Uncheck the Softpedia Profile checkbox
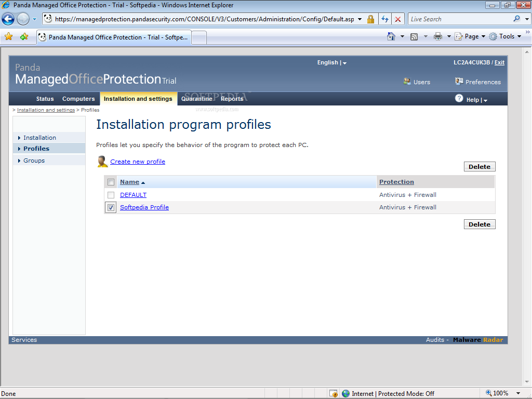The image size is (532, 399). point(111,208)
